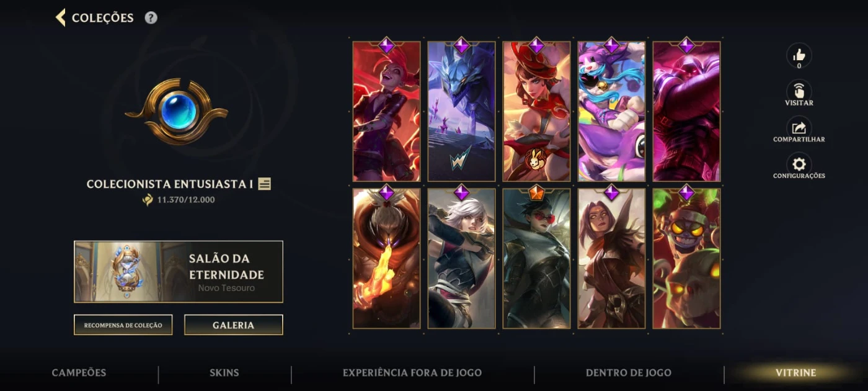This screenshot has height=391, width=868.
Task: Open the list icon beside Colecionista Entusiasta I
Action: 265,184
